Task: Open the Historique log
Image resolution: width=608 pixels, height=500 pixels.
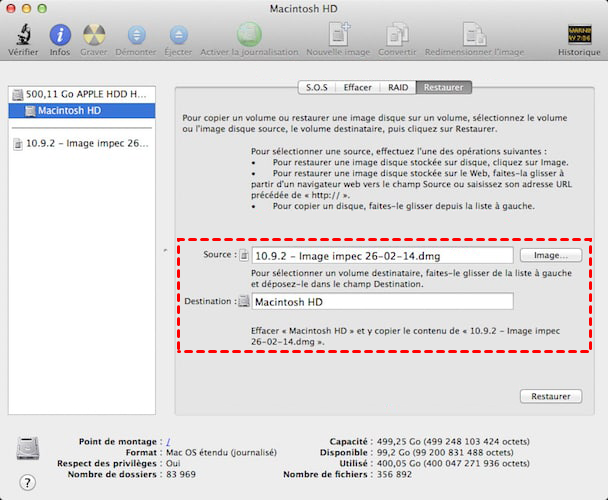Action: coord(579,35)
